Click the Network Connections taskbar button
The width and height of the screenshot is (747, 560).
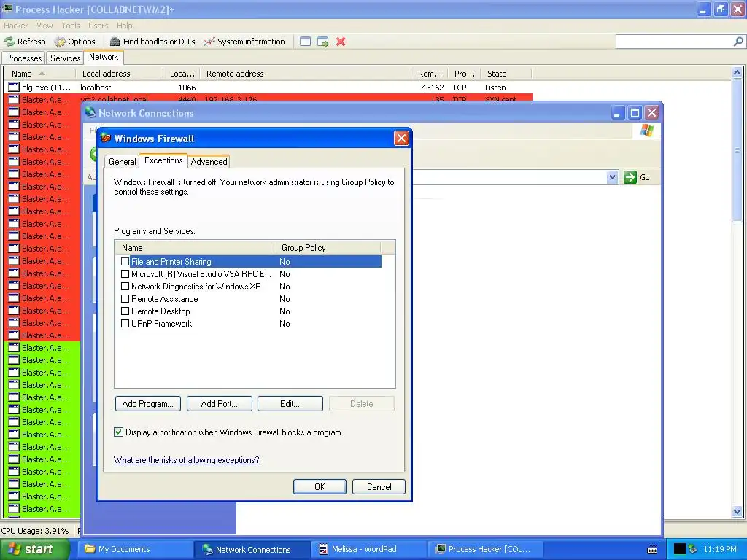252,550
